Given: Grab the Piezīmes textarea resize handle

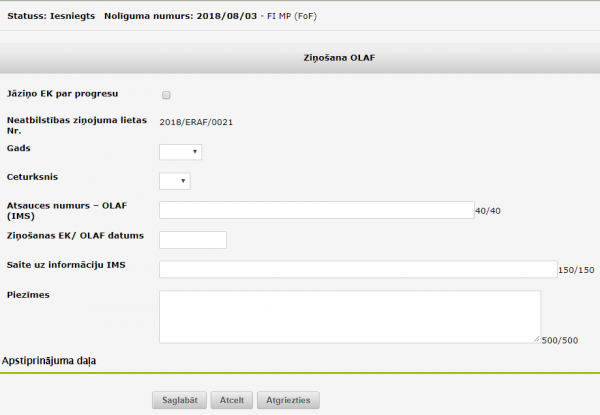Looking at the screenshot, I should pos(537,339).
